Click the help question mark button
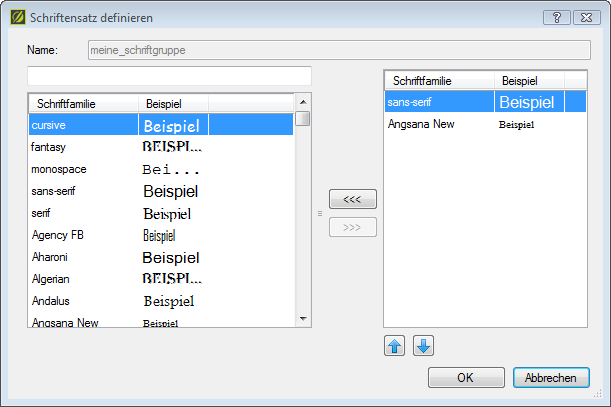Screen dimensions: 611x407 [x=557, y=17]
